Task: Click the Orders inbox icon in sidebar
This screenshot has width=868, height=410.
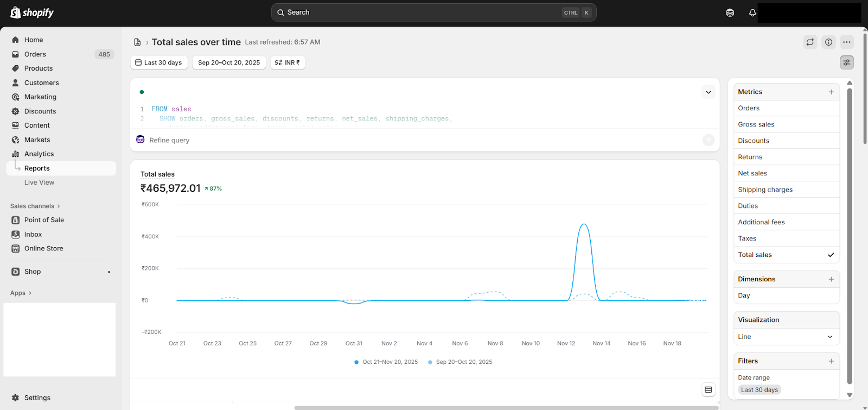Action: tap(15, 54)
